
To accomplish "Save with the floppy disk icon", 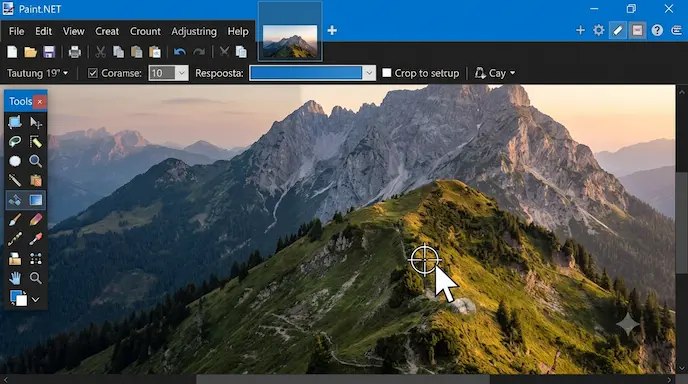I will click(49, 52).
